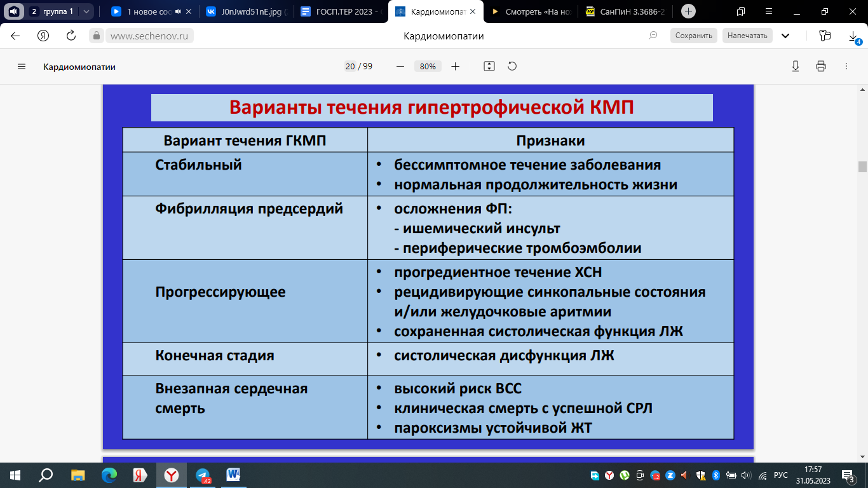868x488 pixels.
Task: Open the reviews speech bubble icon in address bar
Action: 653,36
